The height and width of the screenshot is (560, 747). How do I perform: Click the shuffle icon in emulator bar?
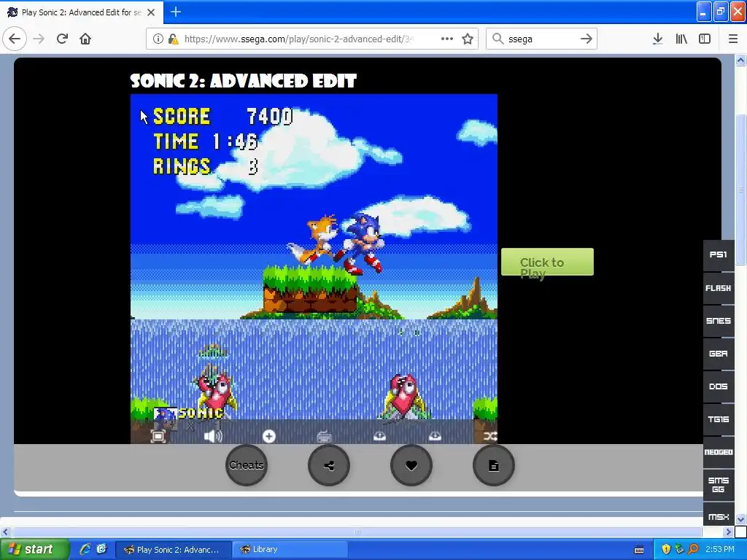[490, 436]
